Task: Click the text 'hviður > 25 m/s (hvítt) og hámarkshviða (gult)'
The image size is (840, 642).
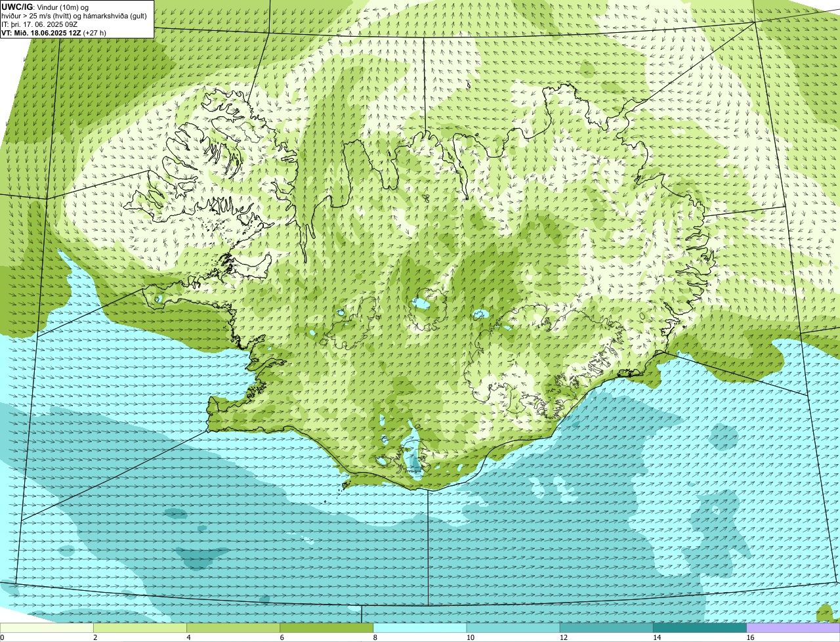Action: point(74,15)
